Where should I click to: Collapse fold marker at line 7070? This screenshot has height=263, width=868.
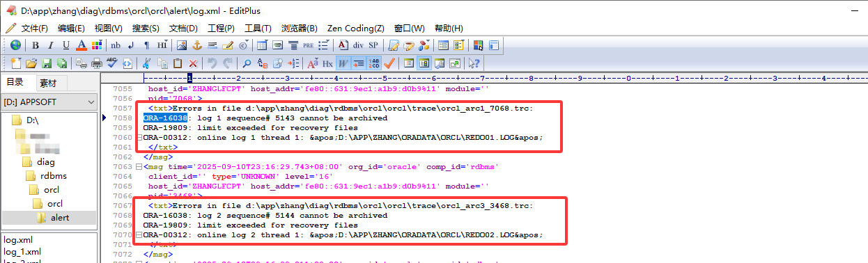[x=139, y=235]
